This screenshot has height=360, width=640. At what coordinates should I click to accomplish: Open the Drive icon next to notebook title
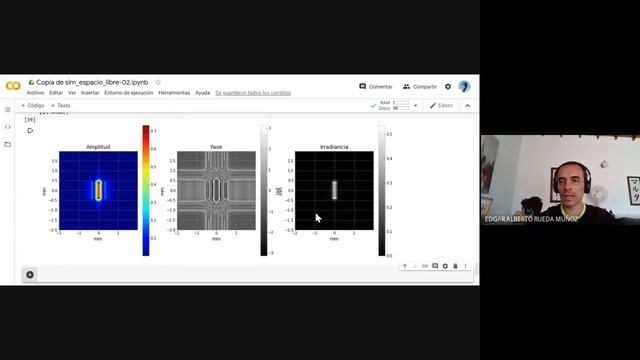coord(31,82)
